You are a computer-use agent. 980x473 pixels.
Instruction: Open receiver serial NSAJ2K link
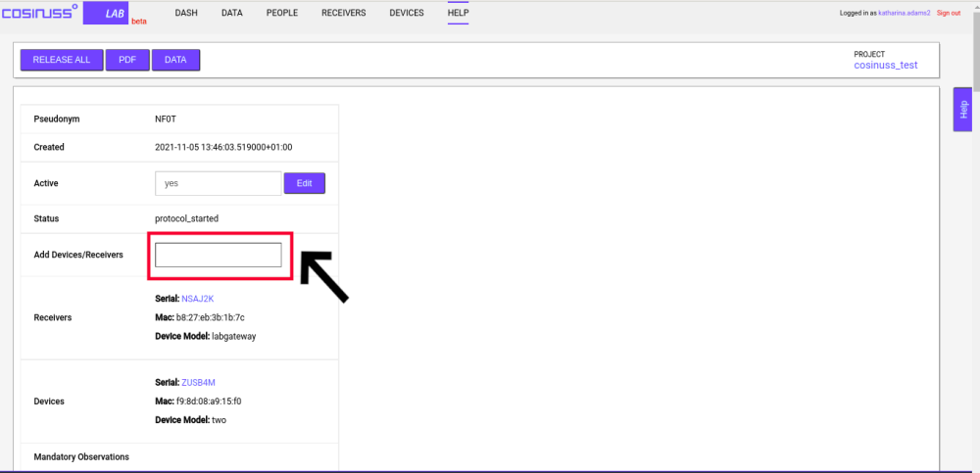point(198,299)
